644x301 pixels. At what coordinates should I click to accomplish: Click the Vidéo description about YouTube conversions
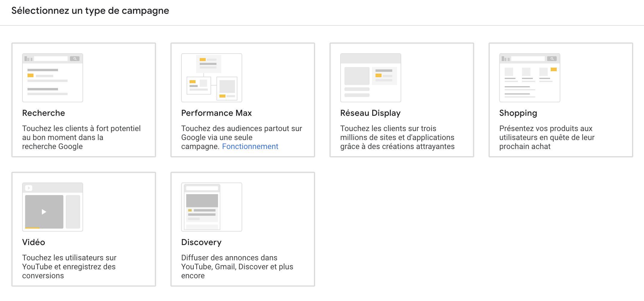coord(69,267)
